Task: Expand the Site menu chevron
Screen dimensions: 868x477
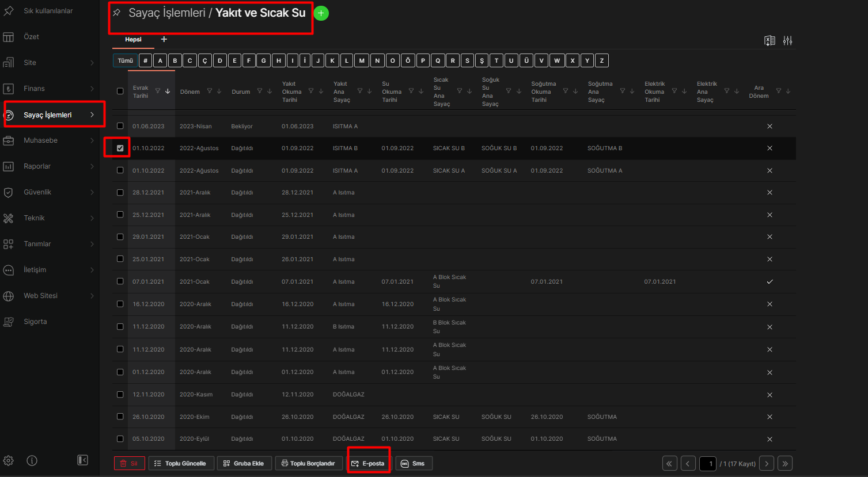Action: (x=92, y=63)
